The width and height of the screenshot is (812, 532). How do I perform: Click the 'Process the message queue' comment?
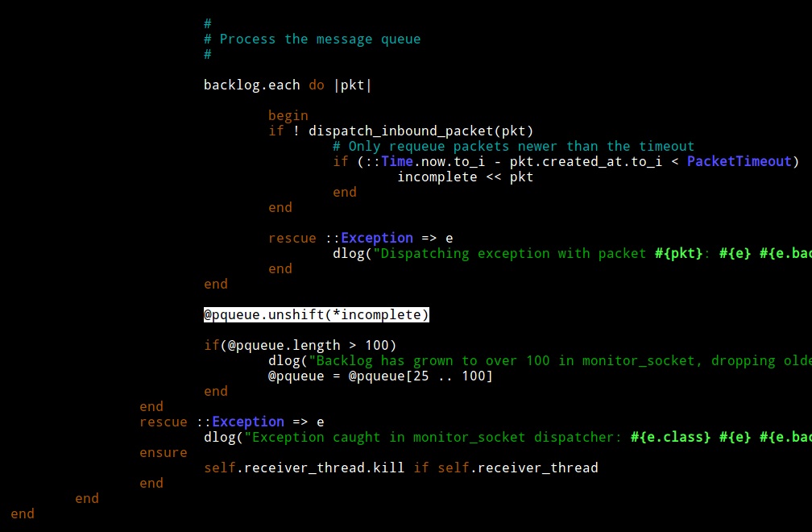coord(320,39)
